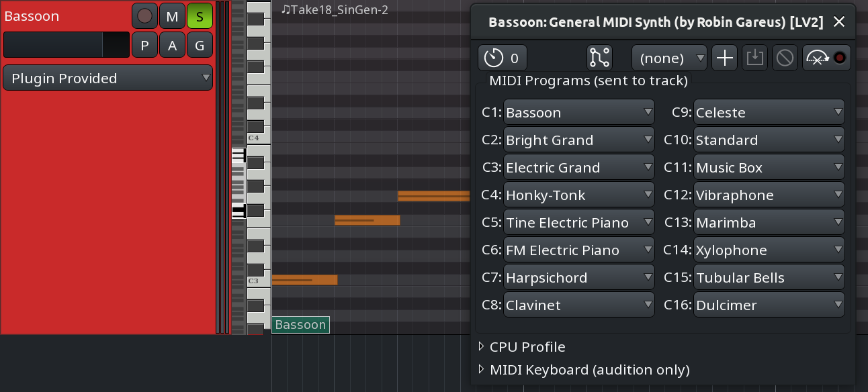The width and height of the screenshot is (868, 392).
Task: Mute the Bassoon track with M
Action: [x=172, y=15]
